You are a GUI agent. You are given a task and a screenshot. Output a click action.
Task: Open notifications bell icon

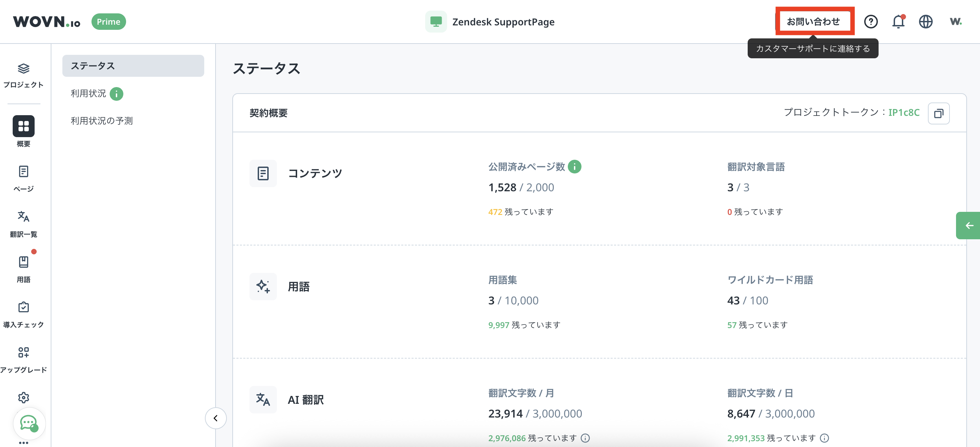point(898,22)
